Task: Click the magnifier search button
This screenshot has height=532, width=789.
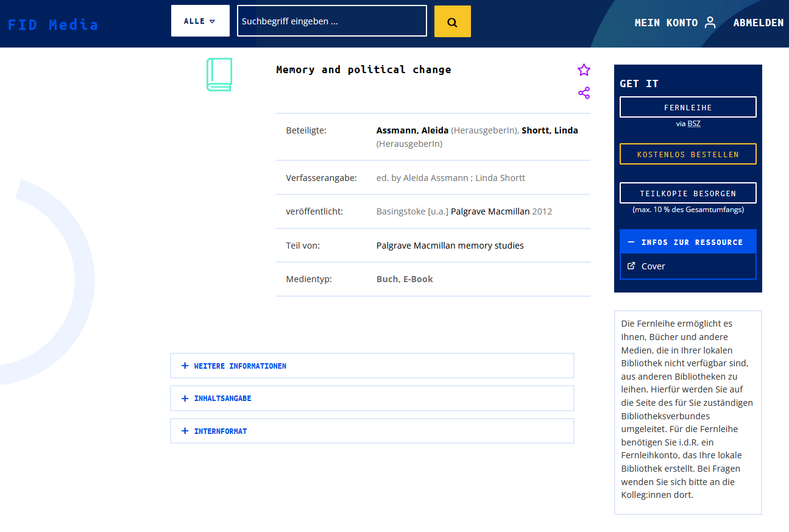Action: [x=452, y=21]
